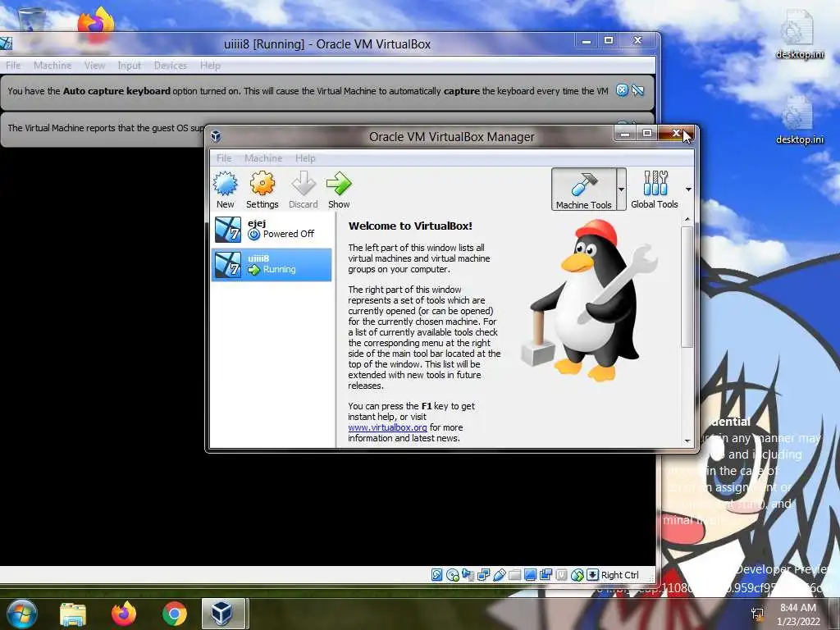Click the VirtualBox taskbar button
Screen dimensions: 840x630
224,614
